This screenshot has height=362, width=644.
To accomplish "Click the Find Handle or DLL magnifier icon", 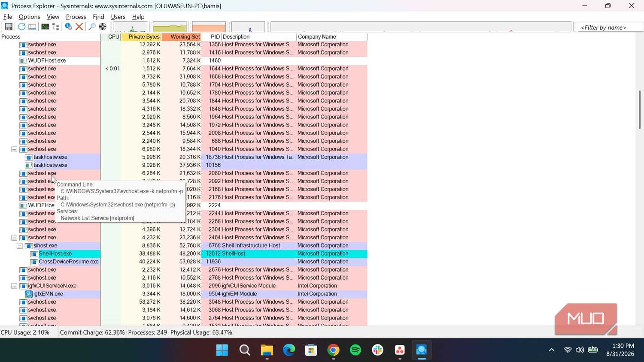I will pyautogui.click(x=92, y=27).
